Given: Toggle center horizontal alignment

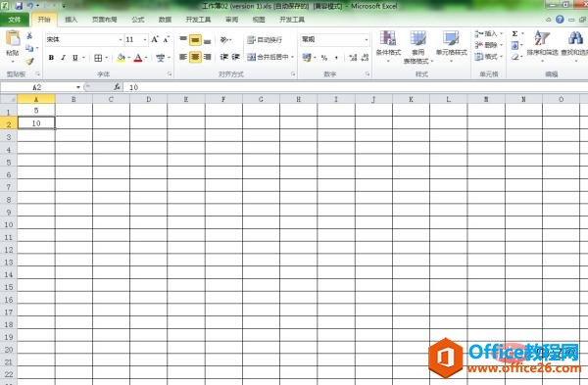Looking at the screenshot, I should [x=195, y=57].
